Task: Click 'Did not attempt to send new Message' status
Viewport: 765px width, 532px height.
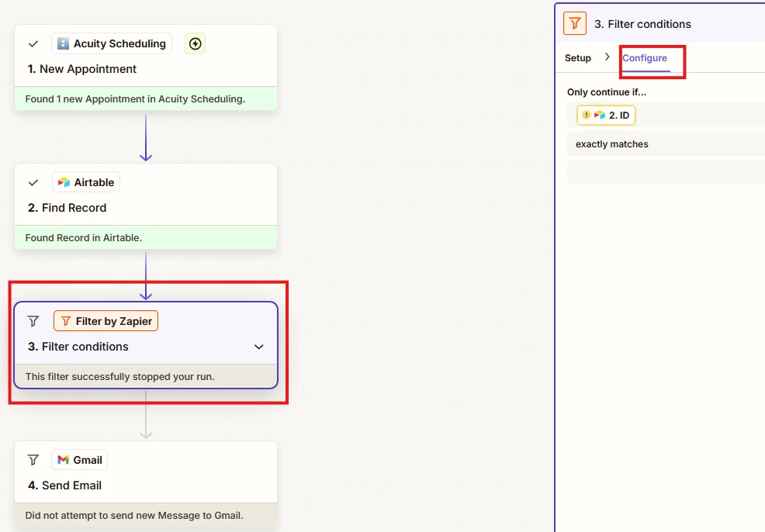Action: point(134,516)
